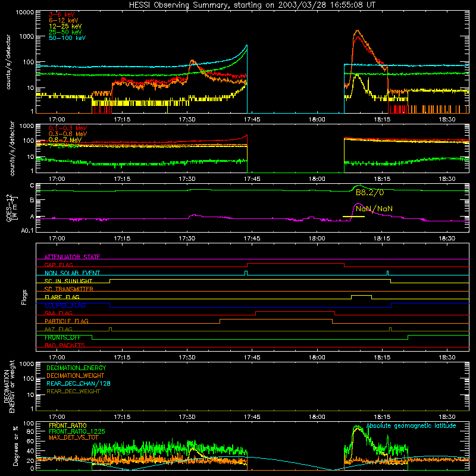The image size is (476, 476).
Task: Click the REAR_DEC_CHAN/128 legend label
Action: click(79, 383)
